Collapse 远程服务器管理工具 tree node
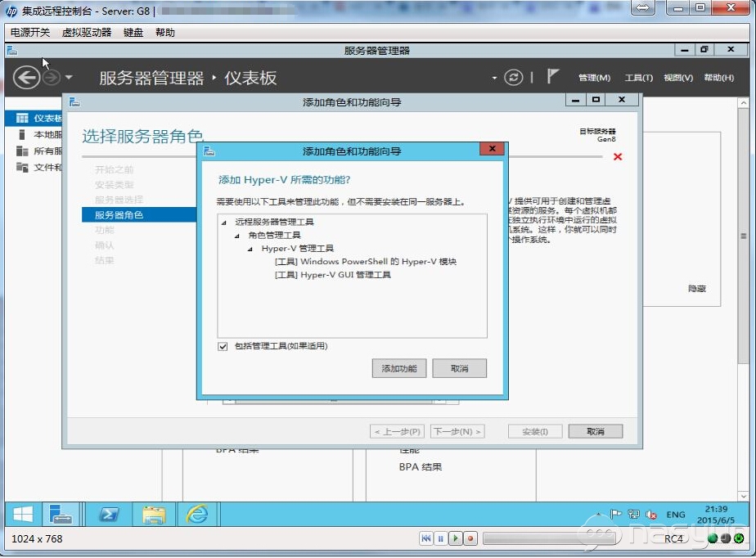Screen dimensions: 756x558 point(223,223)
